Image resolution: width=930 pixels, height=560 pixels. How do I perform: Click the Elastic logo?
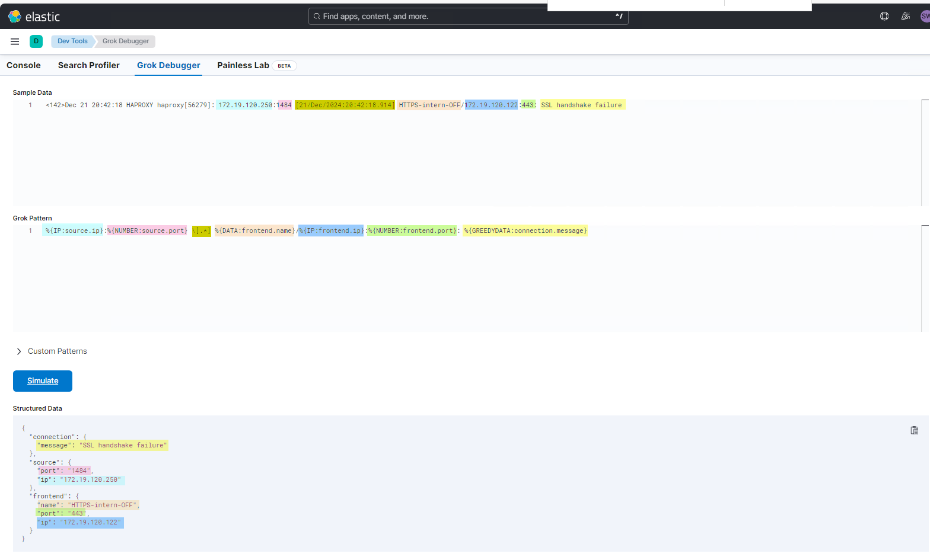tap(34, 17)
